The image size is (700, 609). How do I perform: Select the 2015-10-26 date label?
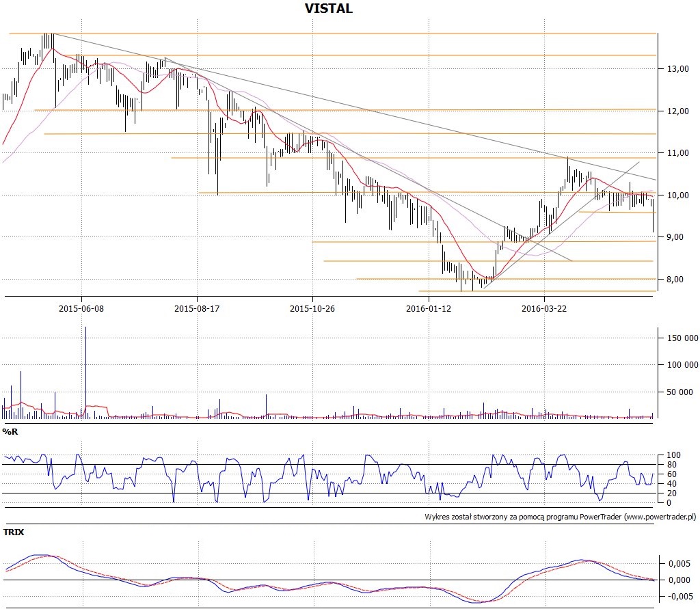point(312,308)
